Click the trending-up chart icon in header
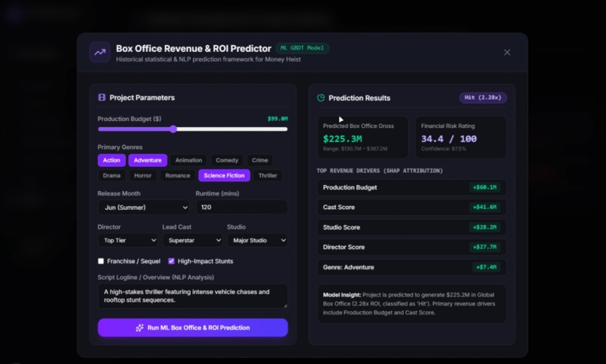 (100, 52)
